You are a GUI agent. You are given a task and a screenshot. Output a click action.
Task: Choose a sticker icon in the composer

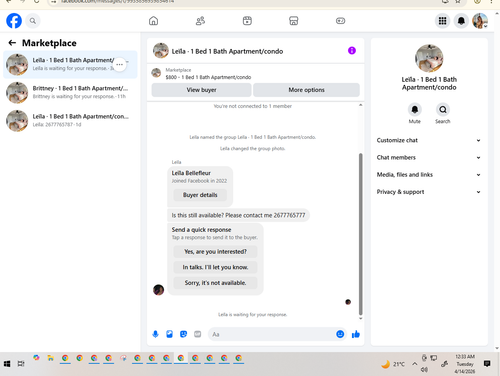(183, 334)
